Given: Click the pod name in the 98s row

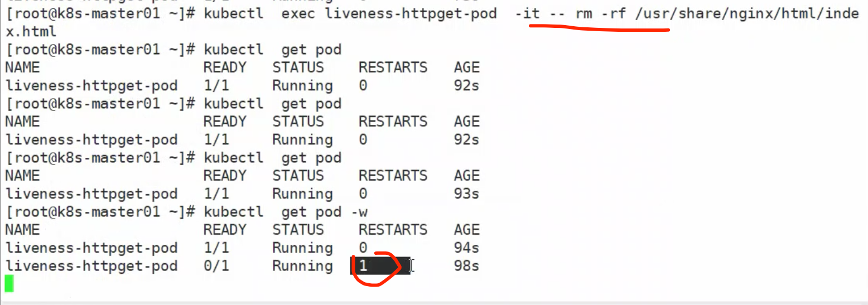Looking at the screenshot, I should [x=91, y=266].
